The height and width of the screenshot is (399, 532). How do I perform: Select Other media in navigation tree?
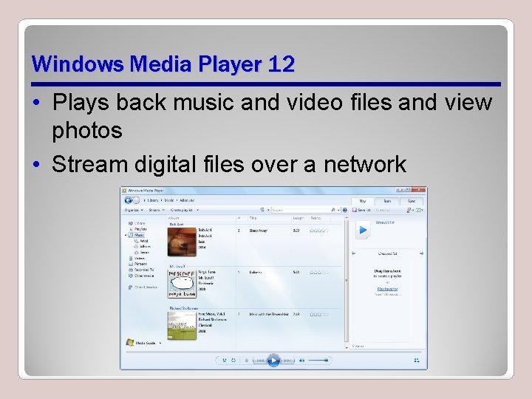click(x=141, y=276)
